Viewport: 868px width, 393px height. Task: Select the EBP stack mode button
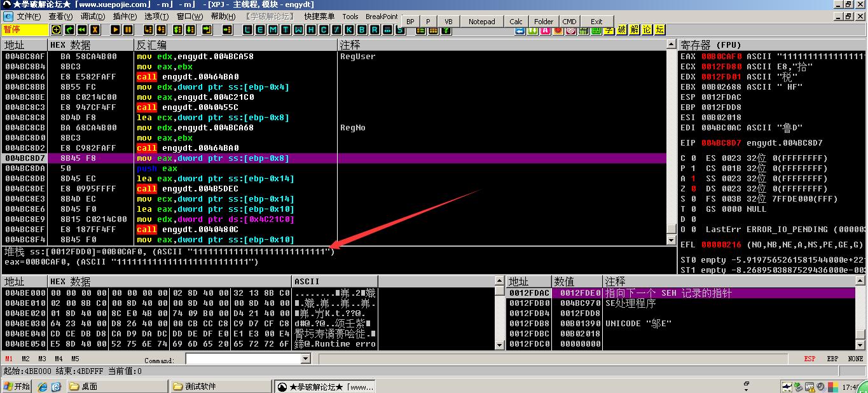coord(832,359)
